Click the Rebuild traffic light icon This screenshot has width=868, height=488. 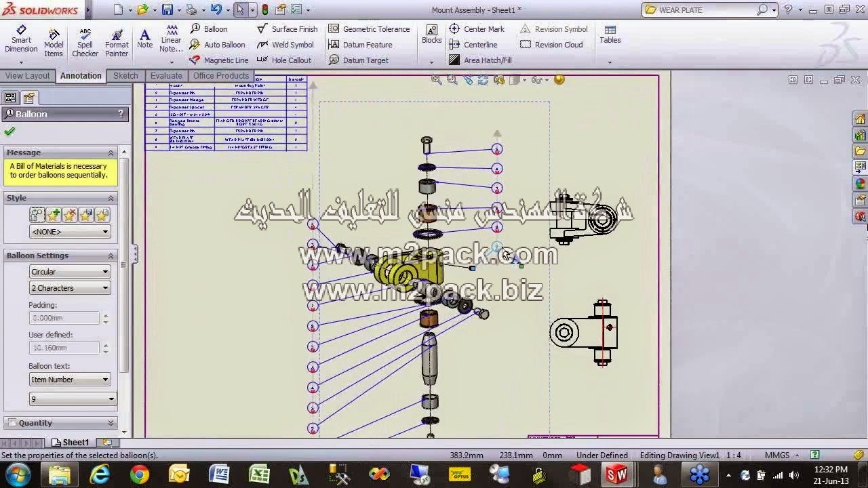click(264, 9)
